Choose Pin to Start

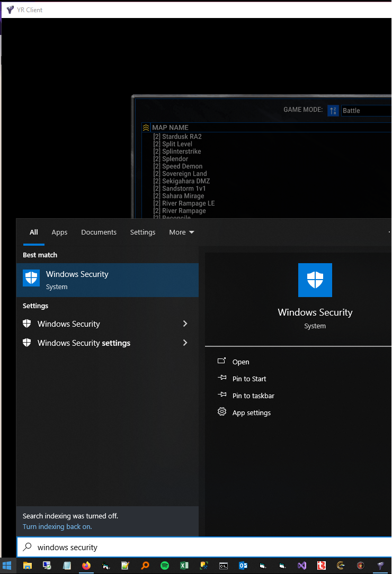[x=249, y=379]
